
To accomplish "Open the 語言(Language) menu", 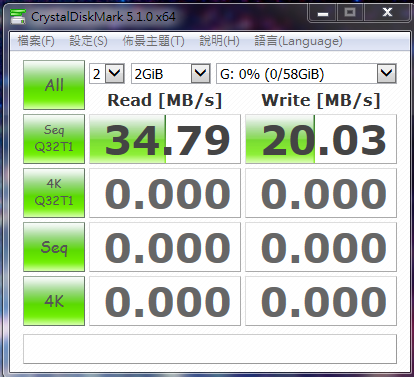I will pos(298,41).
